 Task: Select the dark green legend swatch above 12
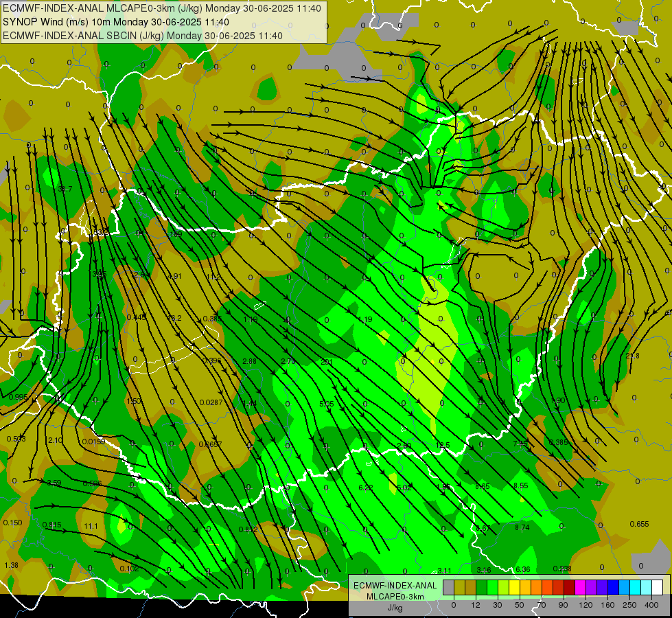pos(482,587)
